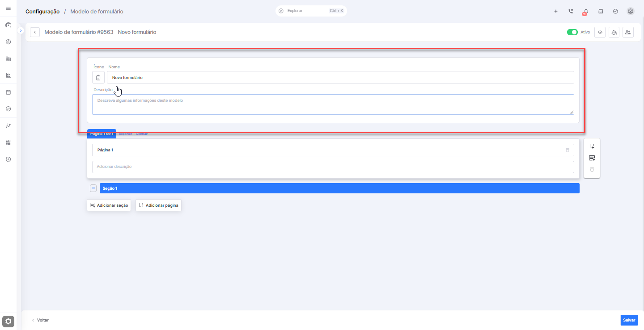
Task: Click the Explorar search box
Action: 311,11
